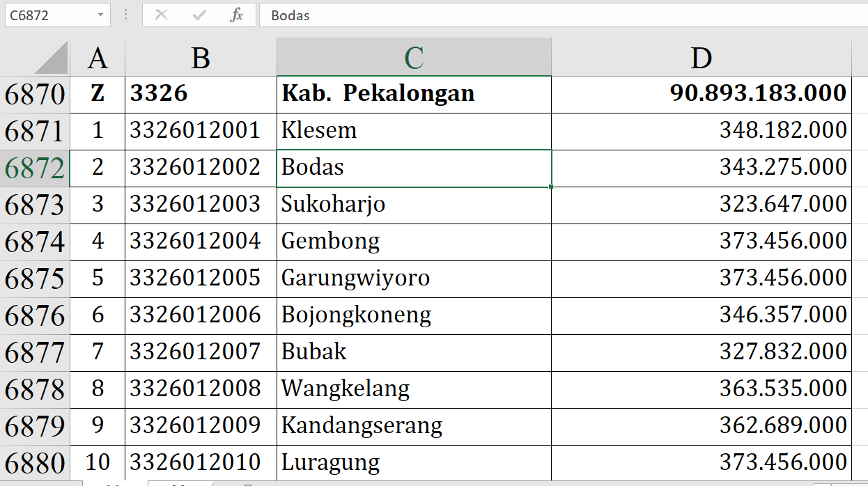Click the Kab. Pekalongan cell

[414, 94]
